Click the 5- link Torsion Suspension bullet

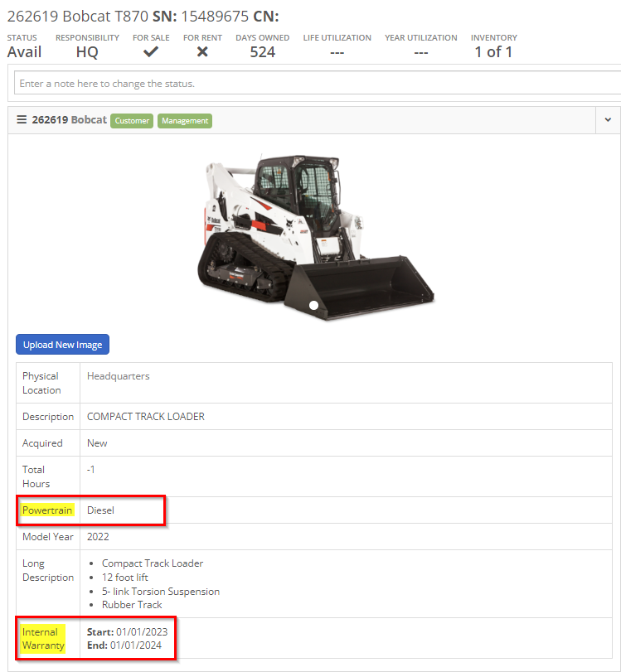160,592
